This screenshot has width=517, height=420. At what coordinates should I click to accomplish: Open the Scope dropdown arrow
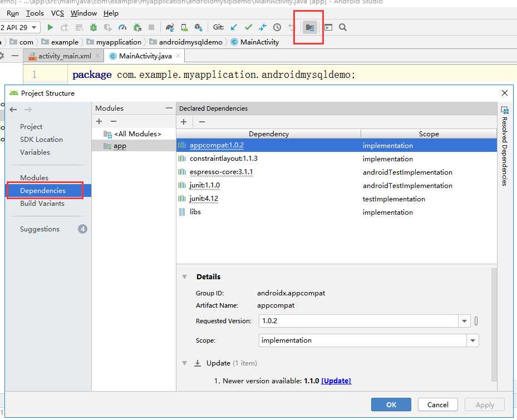tap(473, 340)
